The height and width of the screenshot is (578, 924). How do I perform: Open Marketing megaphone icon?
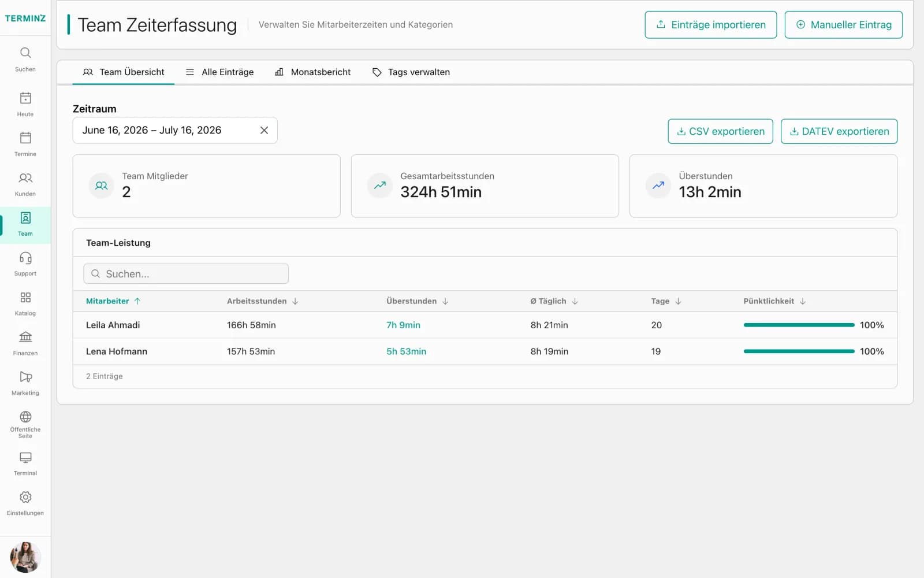[x=25, y=377]
